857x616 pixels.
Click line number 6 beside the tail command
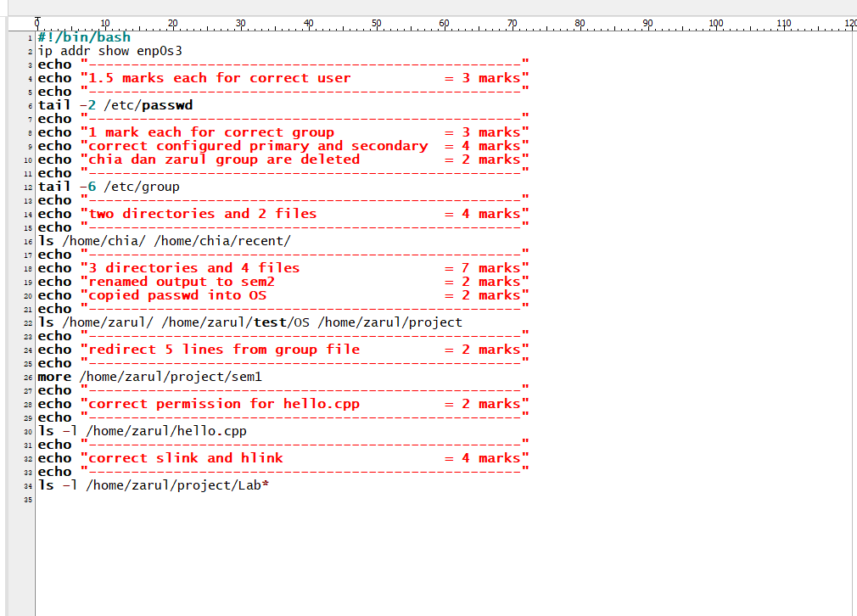28,105
